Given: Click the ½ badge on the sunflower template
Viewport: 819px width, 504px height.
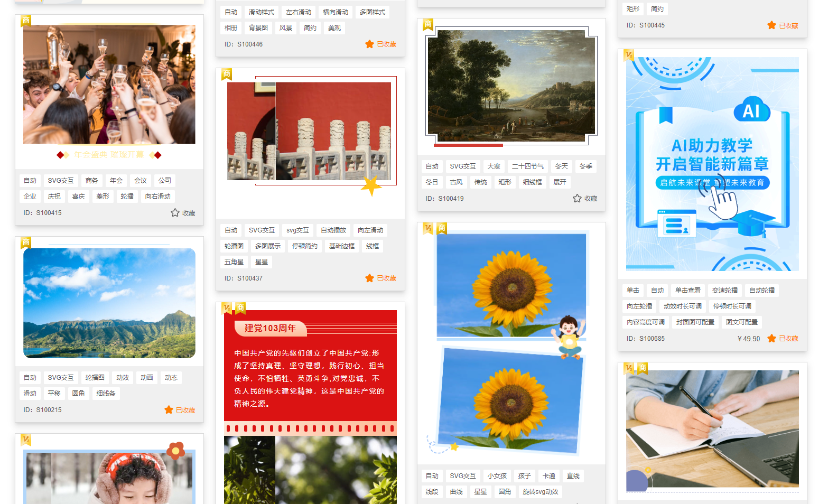Looking at the screenshot, I should tap(429, 228).
